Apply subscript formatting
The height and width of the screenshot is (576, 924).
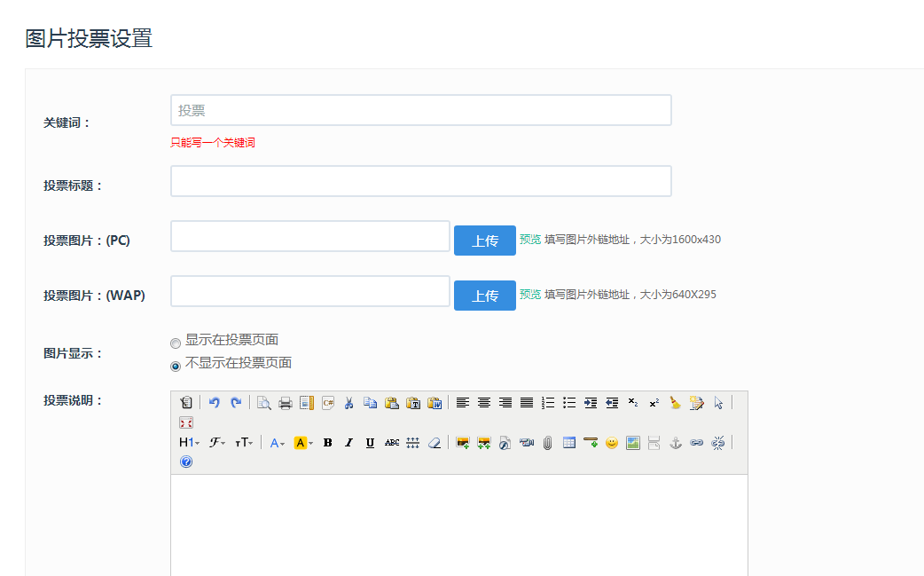633,403
